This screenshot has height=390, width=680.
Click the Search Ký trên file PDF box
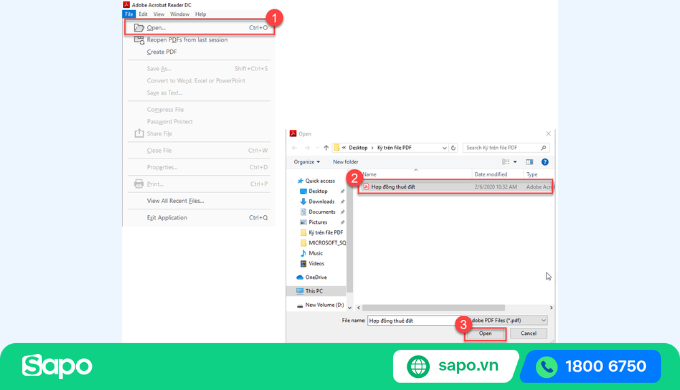506,148
